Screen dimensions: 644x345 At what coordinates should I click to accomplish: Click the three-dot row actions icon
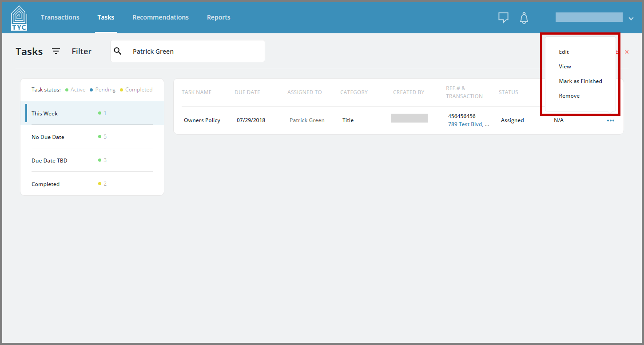point(611,120)
